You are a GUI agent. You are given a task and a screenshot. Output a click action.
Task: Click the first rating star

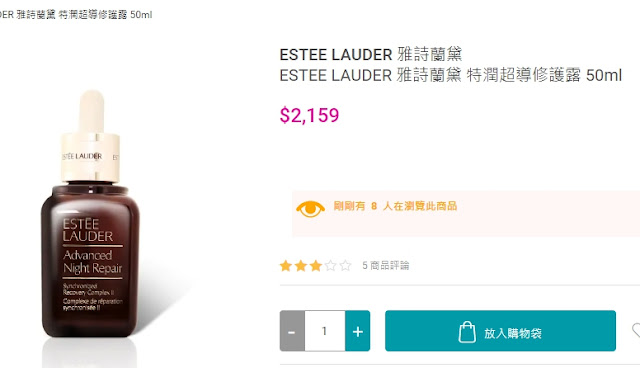[x=286, y=266]
